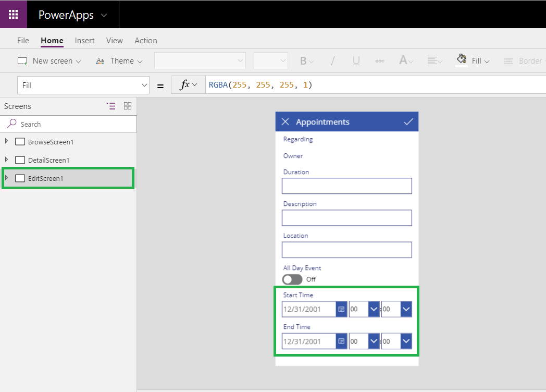The height and width of the screenshot is (392, 546).
Task: Open the End Time calendar picker icon
Action: pos(342,341)
